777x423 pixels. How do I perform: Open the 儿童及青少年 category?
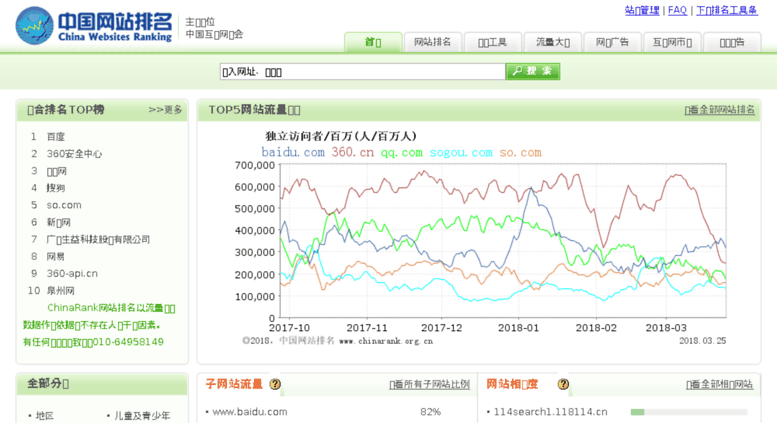pos(142,416)
